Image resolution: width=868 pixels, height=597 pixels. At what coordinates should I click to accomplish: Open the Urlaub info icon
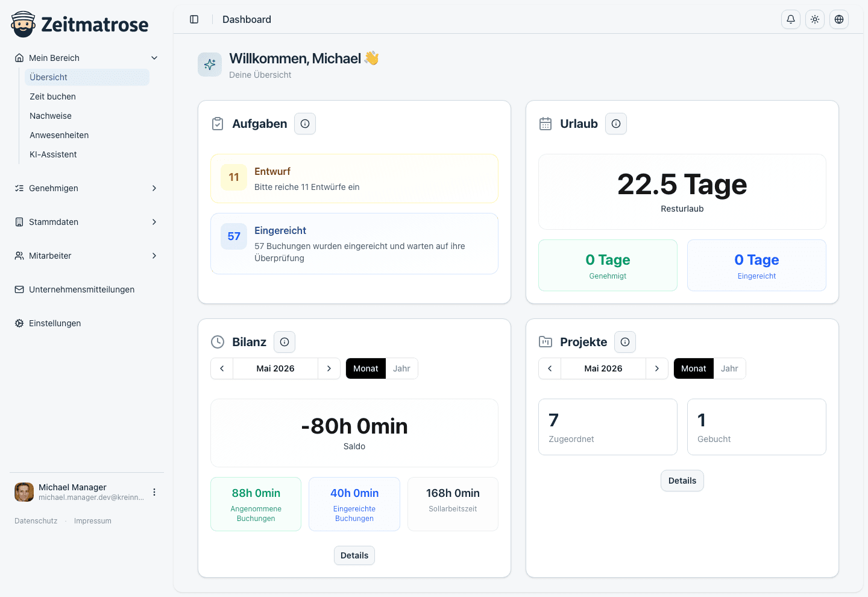616,124
